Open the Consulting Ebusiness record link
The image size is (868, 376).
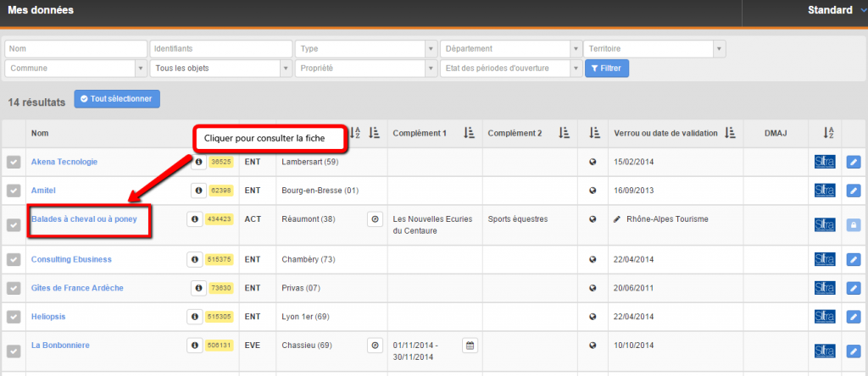(x=71, y=259)
